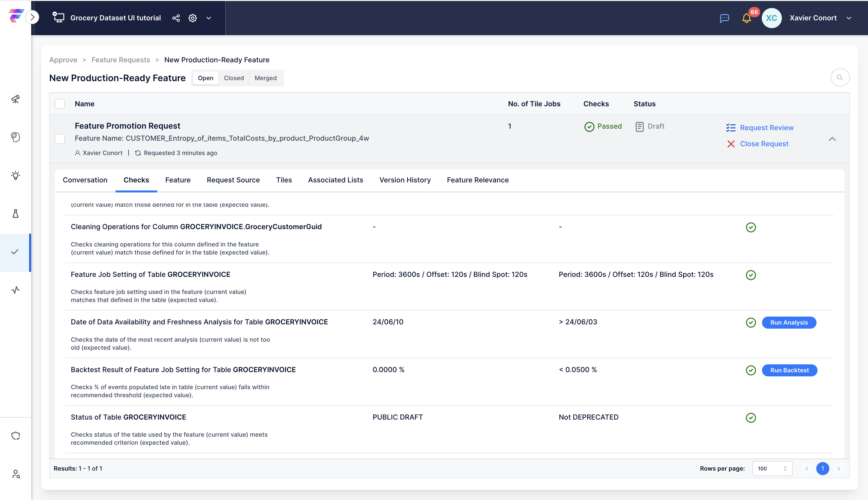Click the '< 0.0500 %' expected value

tap(578, 370)
